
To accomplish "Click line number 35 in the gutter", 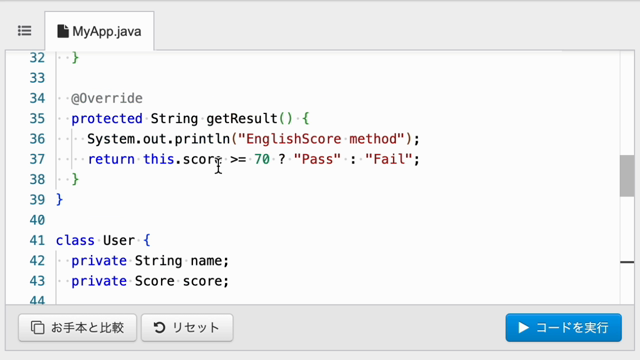I will (37, 118).
